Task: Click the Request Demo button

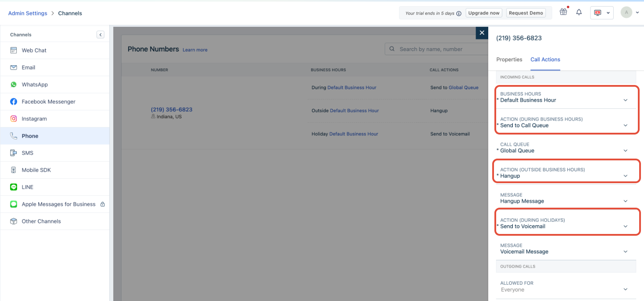Action: coord(526,13)
